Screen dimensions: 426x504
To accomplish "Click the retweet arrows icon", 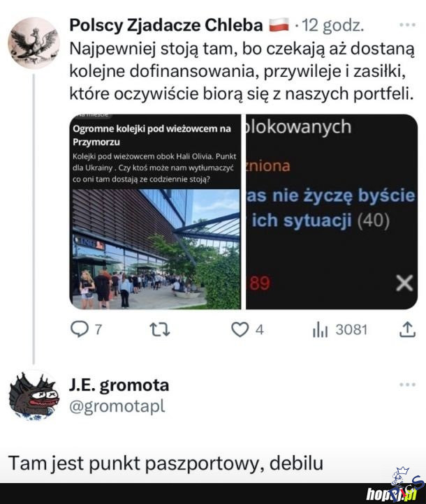I will (160, 329).
